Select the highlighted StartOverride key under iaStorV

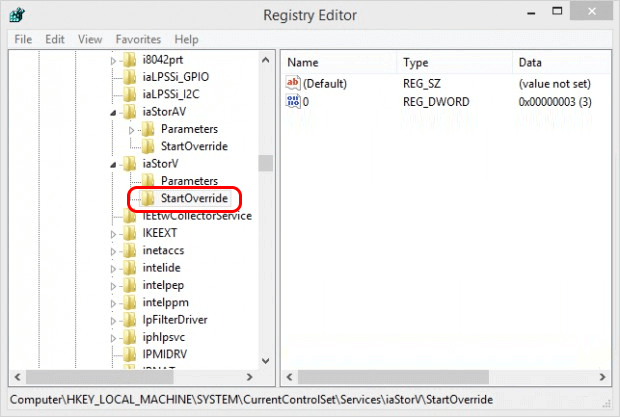point(194,199)
